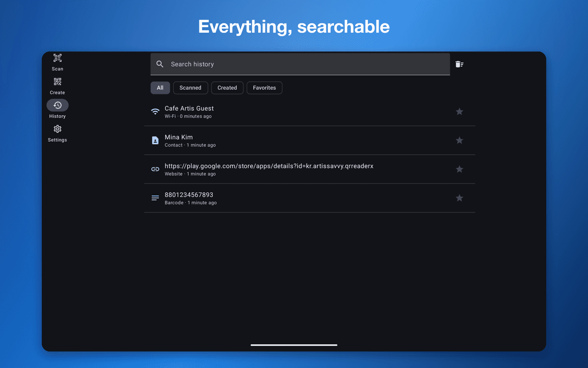Select the History sidebar icon
This screenshot has height=368, width=588.
(x=57, y=105)
